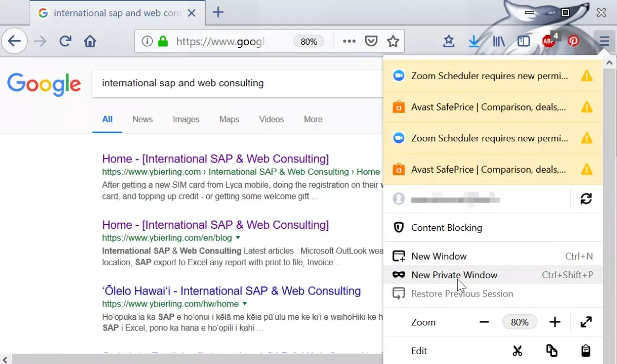Focus the address bar URL field
The image size is (617, 364).
220,42
